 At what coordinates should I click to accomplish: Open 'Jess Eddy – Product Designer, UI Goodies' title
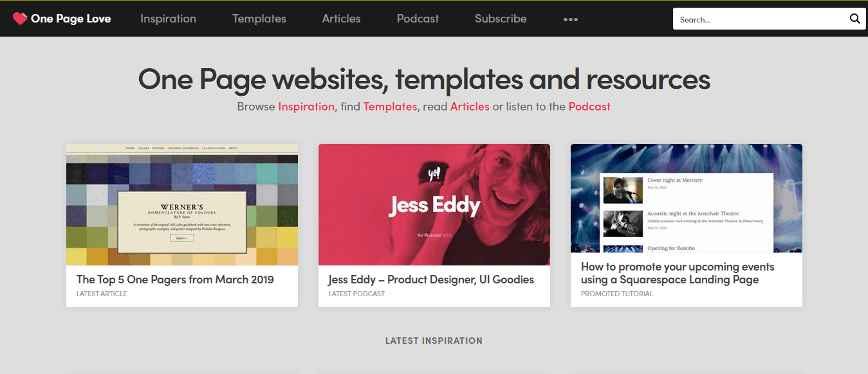click(x=431, y=280)
